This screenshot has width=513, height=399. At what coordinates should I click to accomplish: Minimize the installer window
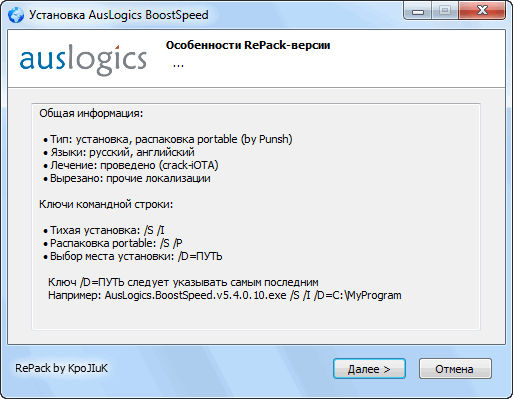(x=417, y=10)
